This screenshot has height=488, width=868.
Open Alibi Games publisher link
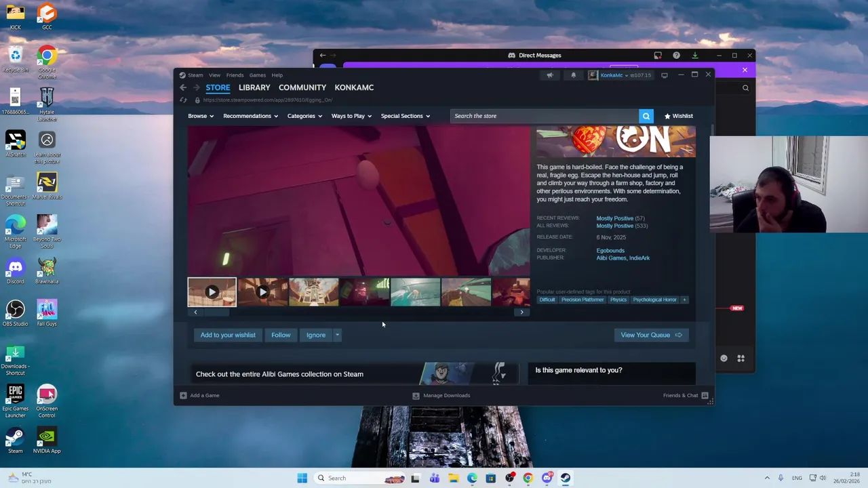(611, 258)
